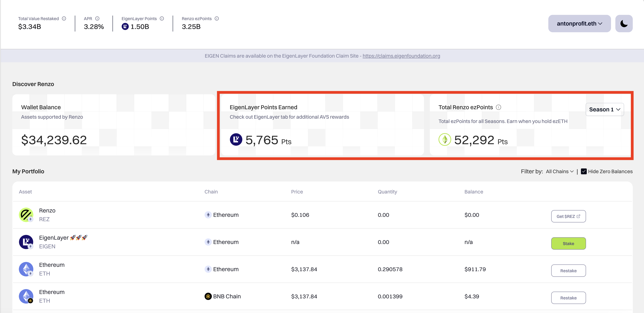The image size is (644, 313).
Task: Open the All Chains filter dropdown
Action: (560, 172)
